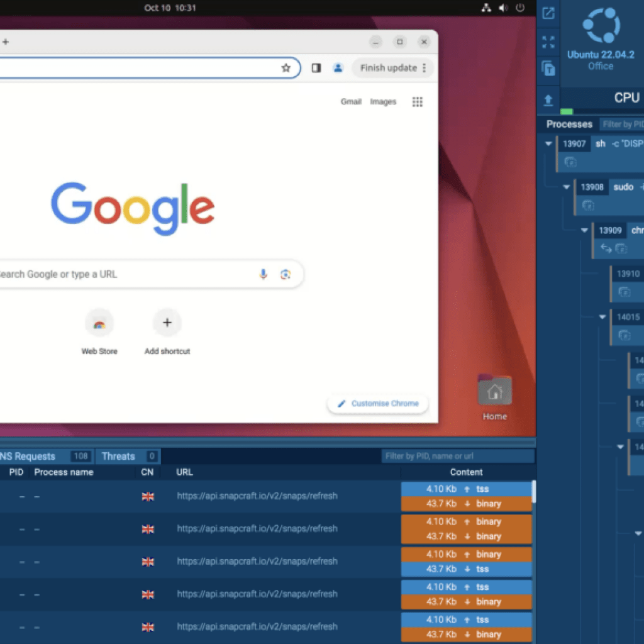Collapse process 14015 tree node
This screenshot has width=644, height=644.
[602, 317]
